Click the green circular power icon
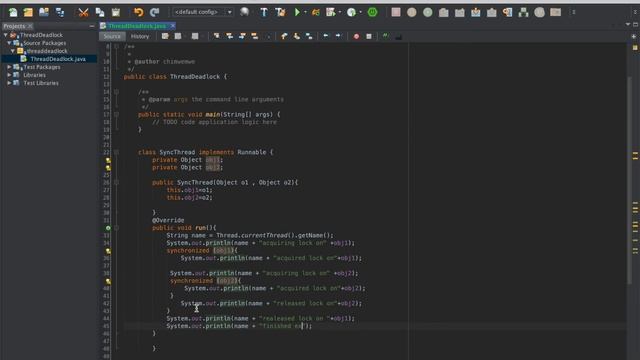The width and height of the screenshot is (640, 360). [372, 12]
